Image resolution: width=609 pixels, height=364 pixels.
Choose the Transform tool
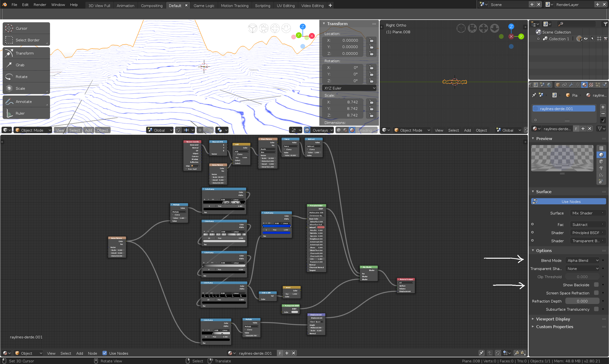[26, 53]
